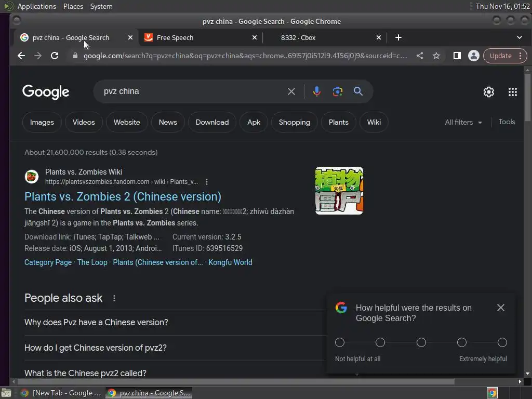The height and width of the screenshot is (399, 532).
Task: Select the fourth helpfulness rating circle
Action: [462, 342]
